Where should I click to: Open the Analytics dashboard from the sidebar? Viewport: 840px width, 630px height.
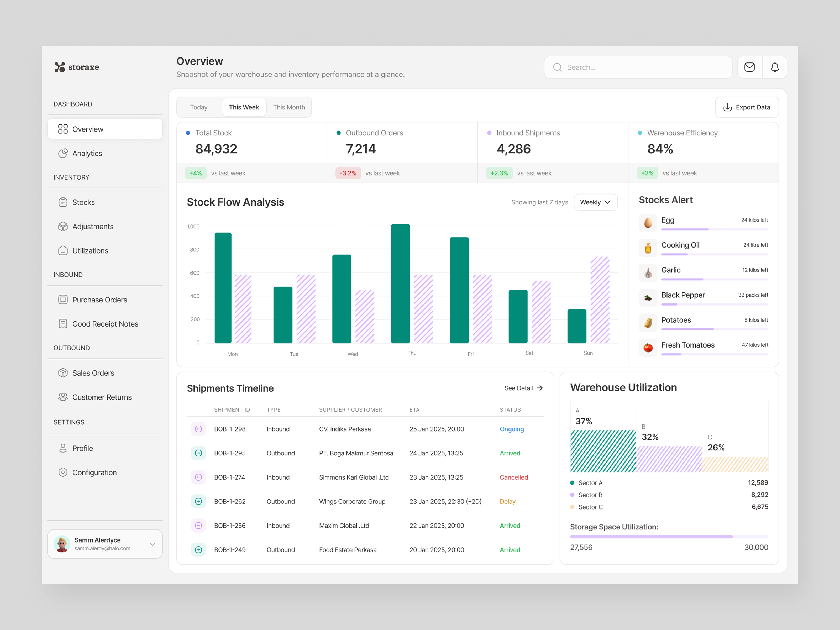(x=87, y=153)
